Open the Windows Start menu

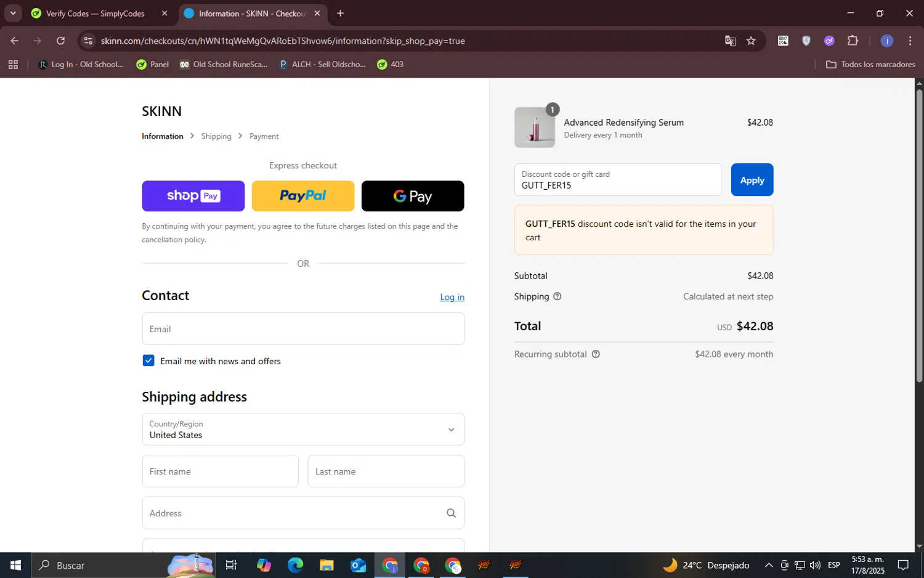[x=15, y=565]
